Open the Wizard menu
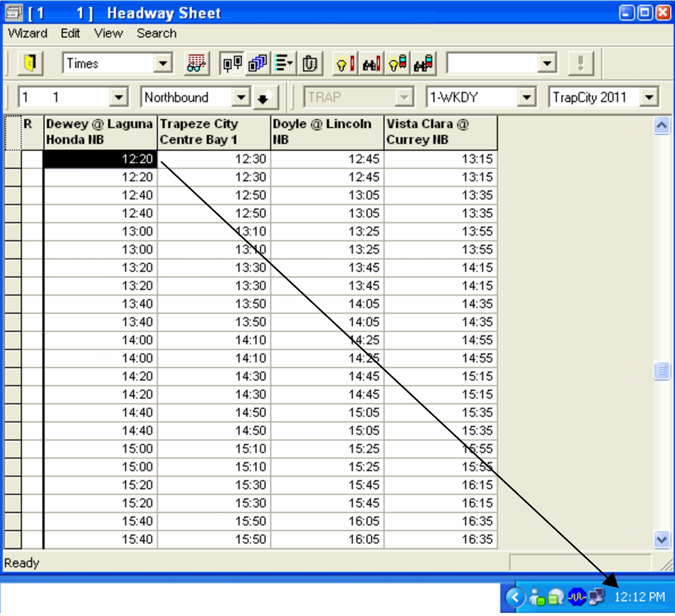This screenshot has width=675, height=616. tap(27, 33)
